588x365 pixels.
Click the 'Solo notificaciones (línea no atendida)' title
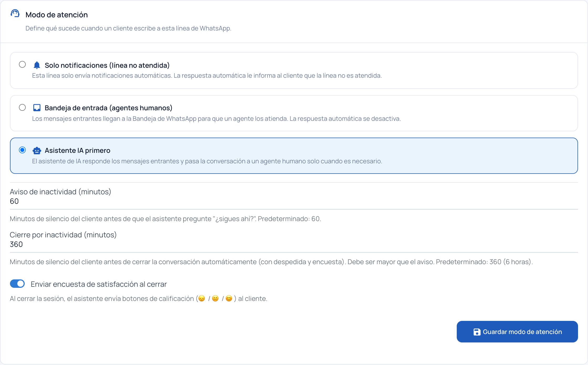pyautogui.click(x=107, y=65)
